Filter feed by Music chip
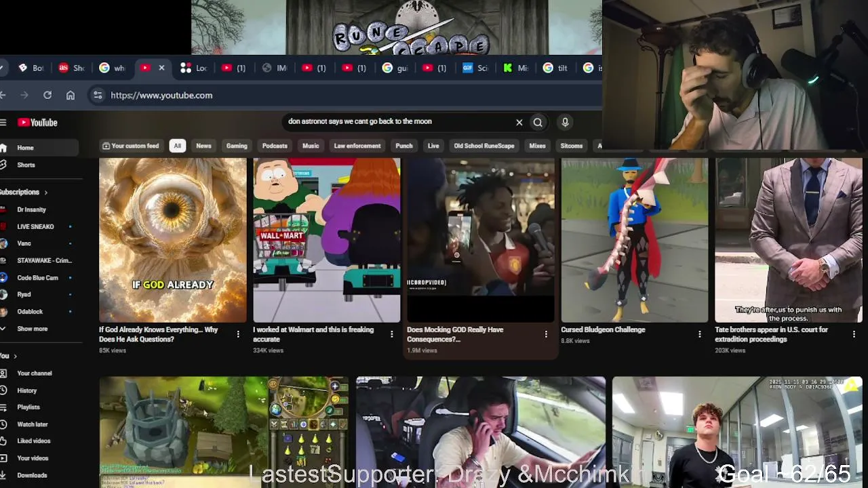The image size is (868, 488). point(311,146)
